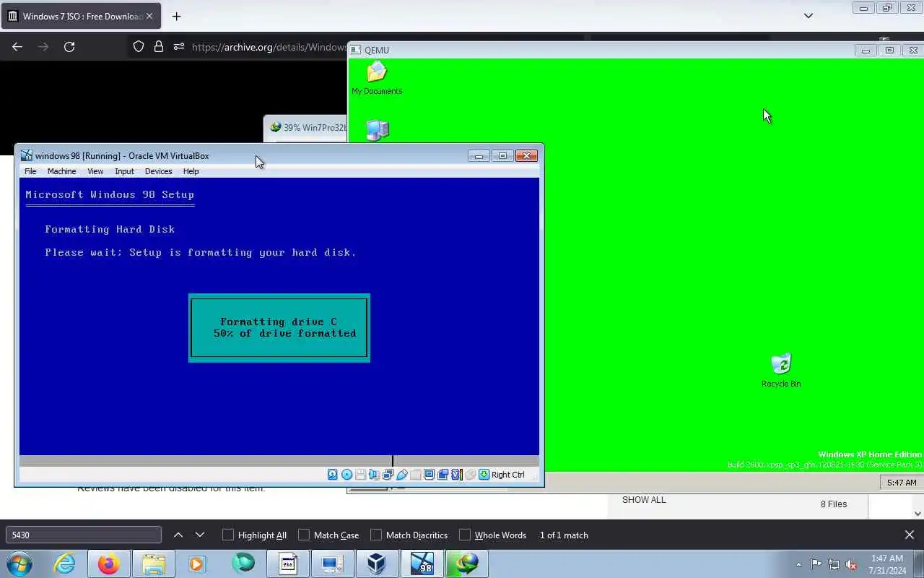Screen dimensions: 924x578
Task: Click the muted volume icon in system tray
Action: (851, 564)
